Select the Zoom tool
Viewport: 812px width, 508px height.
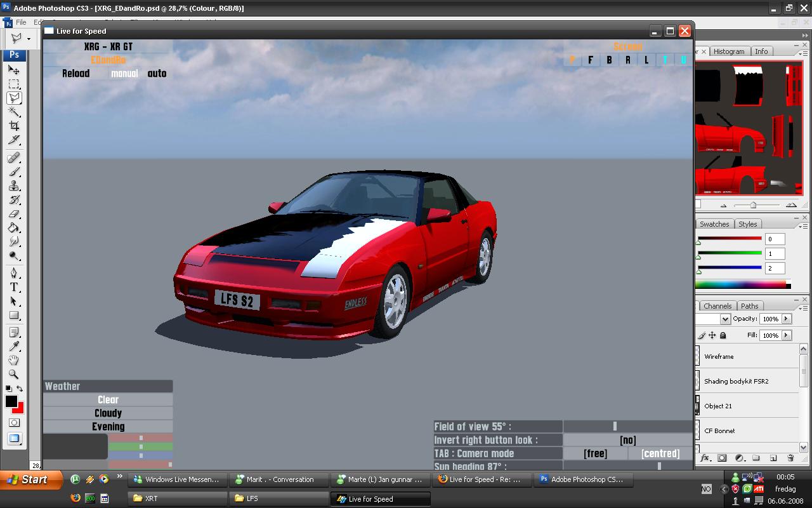point(14,374)
